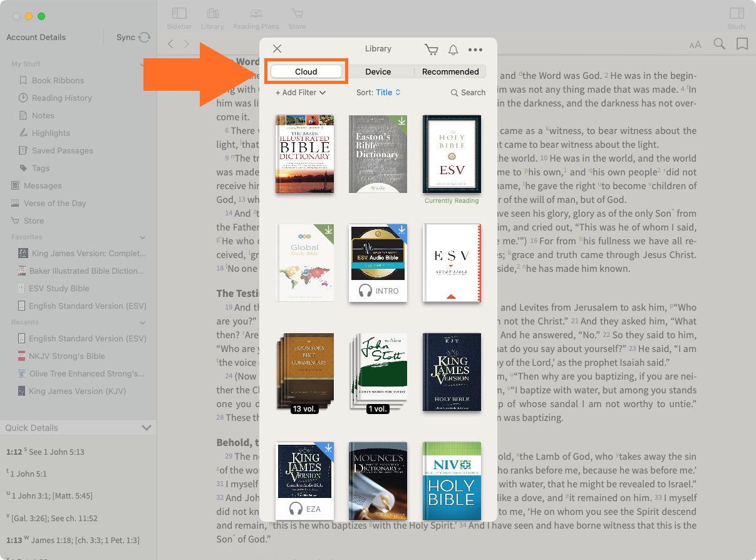Viewport: 756px width, 560px height.
Task: Go forward with the right arrow
Action: click(186, 44)
